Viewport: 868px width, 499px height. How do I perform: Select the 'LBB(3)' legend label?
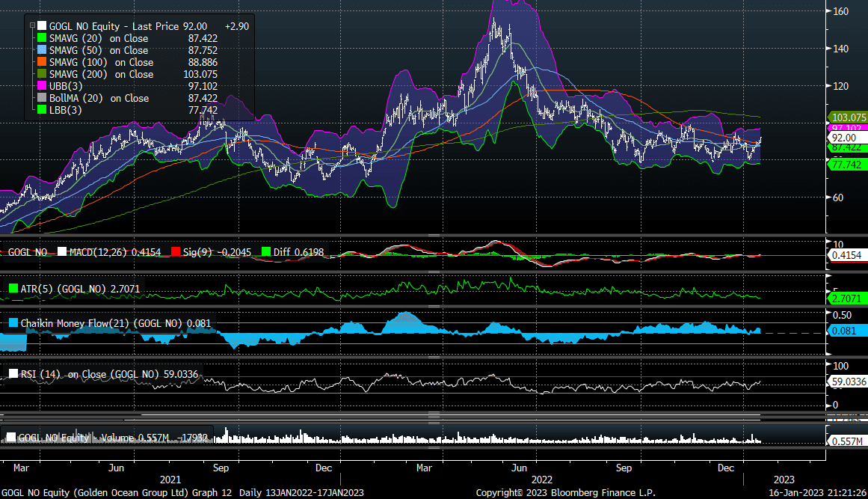pyautogui.click(x=65, y=110)
